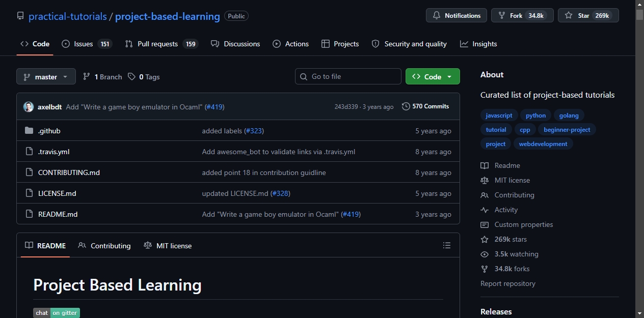Click the .github folder icon
Screen dimensions: 644x318
pos(29,131)
